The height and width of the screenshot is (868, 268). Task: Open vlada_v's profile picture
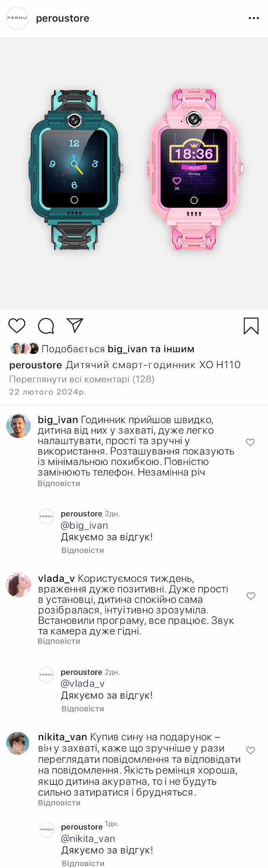pyautogui.click(x=18, y=585)
